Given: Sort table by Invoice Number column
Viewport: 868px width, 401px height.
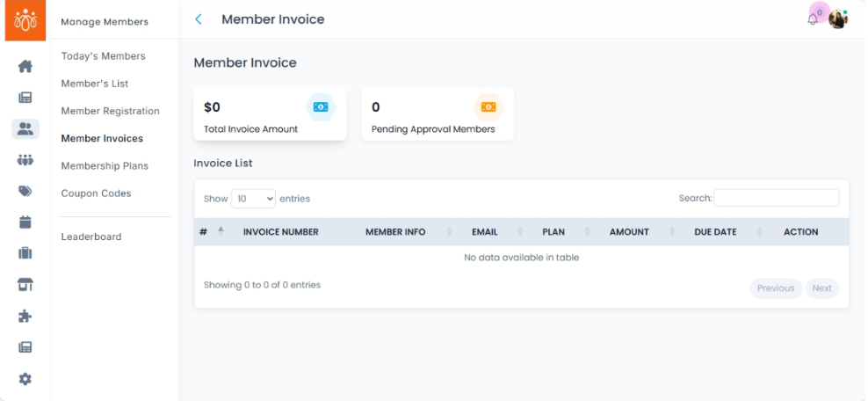Looking at the screenshot, I should (x=280, y=232).
